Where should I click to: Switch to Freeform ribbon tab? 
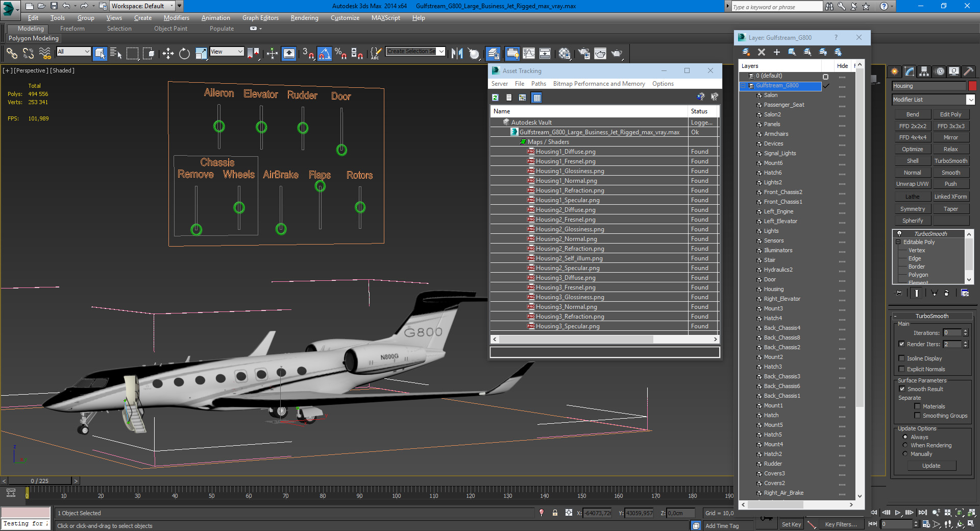click(72, 29)
